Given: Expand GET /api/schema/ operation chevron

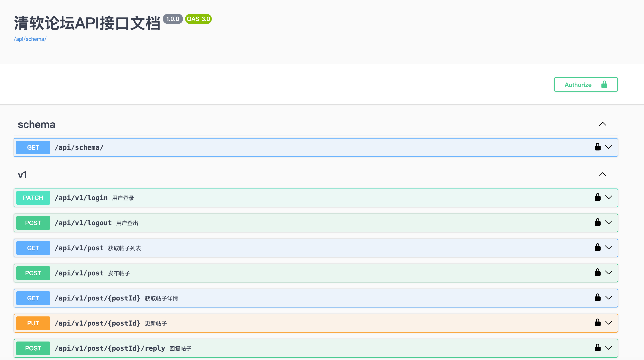Looking at the screenshot, I should [x=608, y=147].
